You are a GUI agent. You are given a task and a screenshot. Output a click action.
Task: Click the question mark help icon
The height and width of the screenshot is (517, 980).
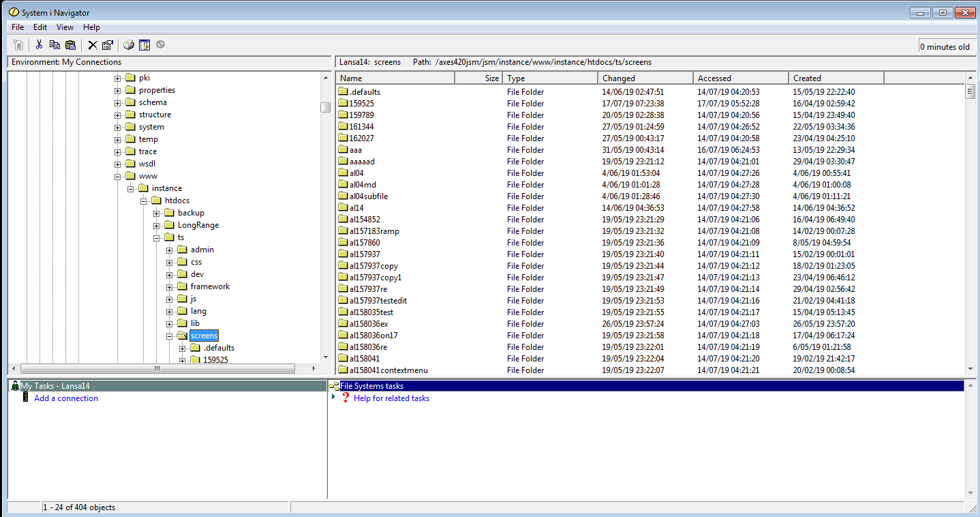click(345, 398)
